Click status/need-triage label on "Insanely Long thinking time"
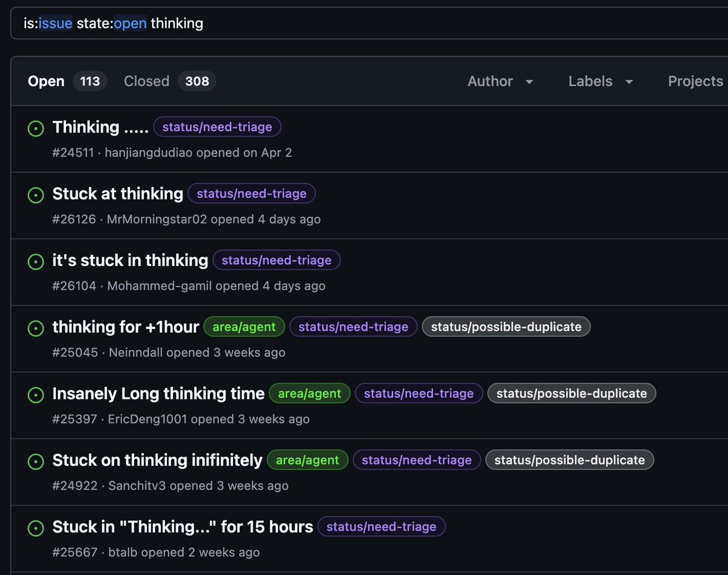Image resolution: width=728 pixels, height=575 pixels. (x=419, y=394)
